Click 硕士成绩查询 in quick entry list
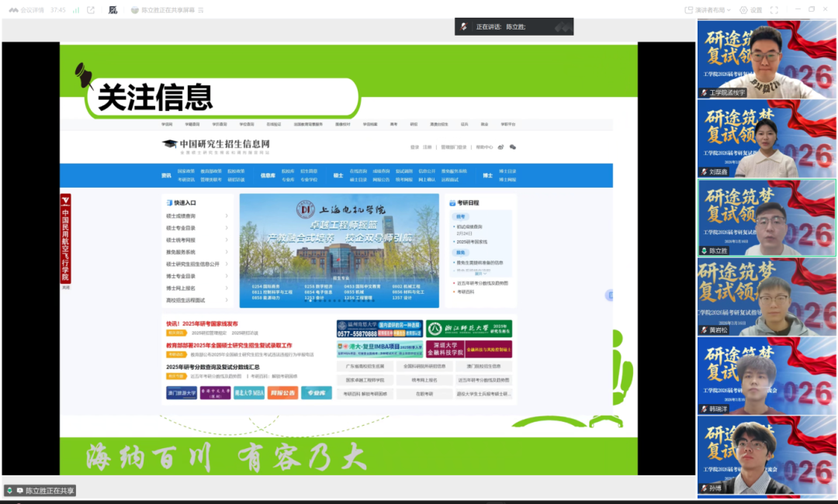Screen dimensions: 838x504 point(181,216)
